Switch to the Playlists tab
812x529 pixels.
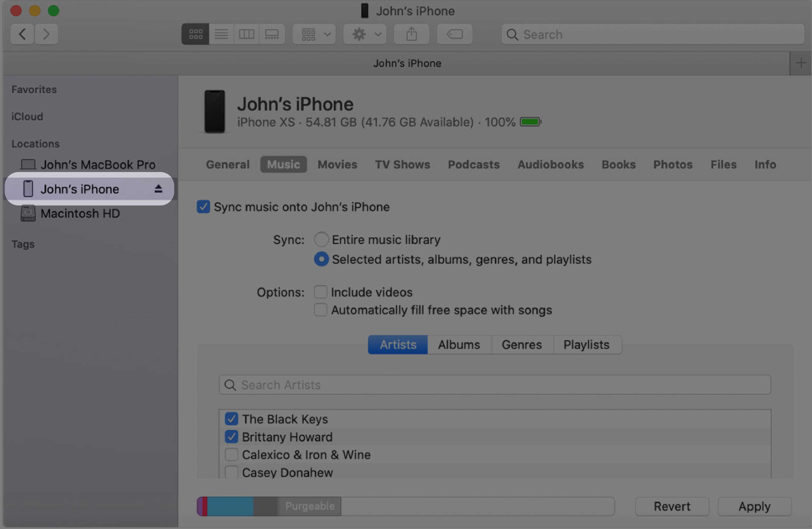pos(586,344)
